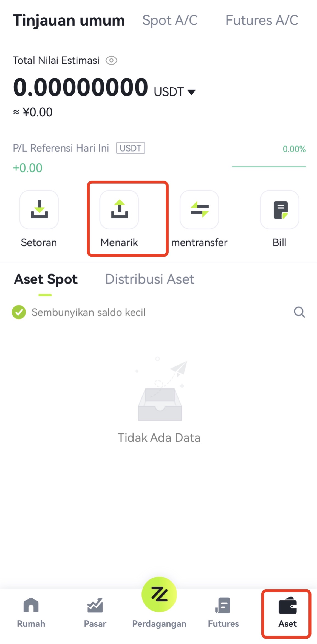Select the mentransfer arrows icon
The width and height of the screenshot is (317, 644).
199,210
